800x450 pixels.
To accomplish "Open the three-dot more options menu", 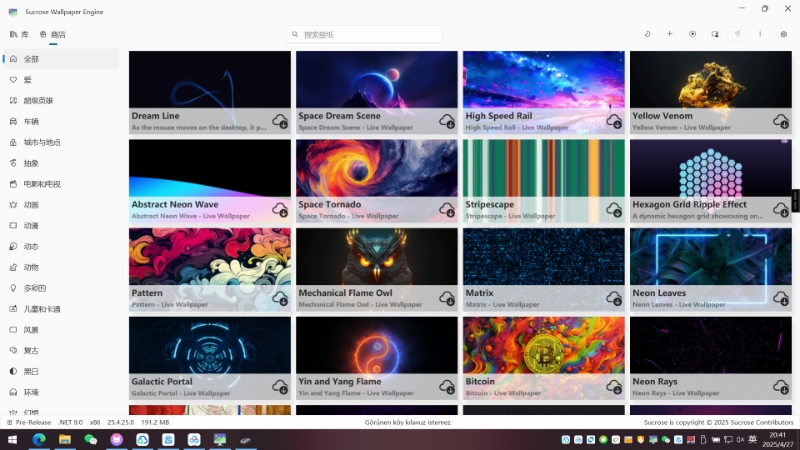I will click(x=760, y=34).
